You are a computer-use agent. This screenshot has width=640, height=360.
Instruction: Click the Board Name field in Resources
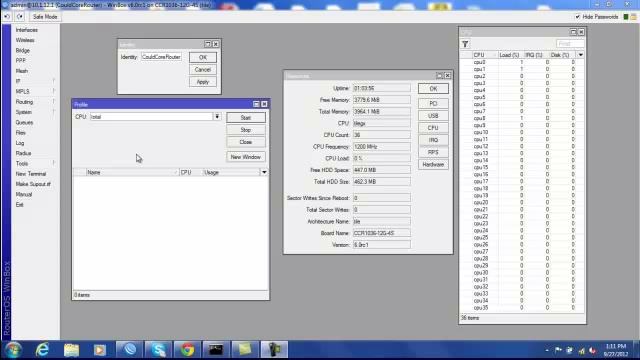[382, 233]
